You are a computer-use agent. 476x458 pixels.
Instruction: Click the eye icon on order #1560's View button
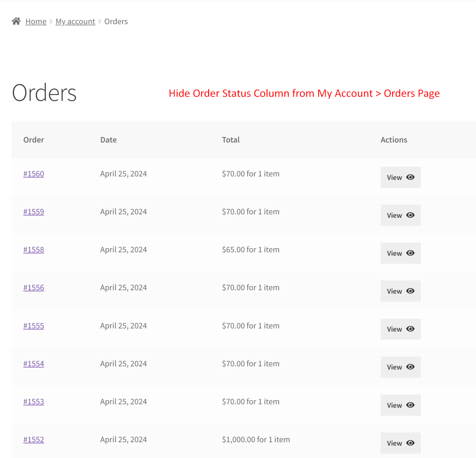[x=410, y=177]
